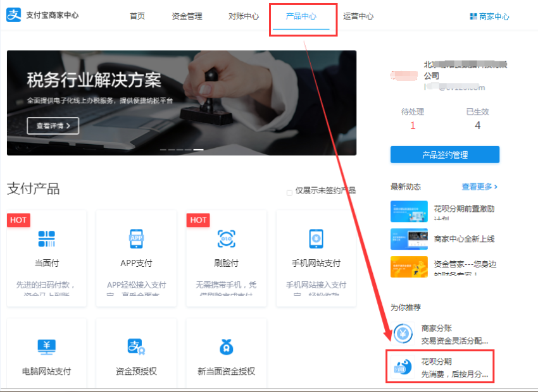Open the 商家中心全新上线 news title
Viewport: 538px width, 392px height.
464,239
